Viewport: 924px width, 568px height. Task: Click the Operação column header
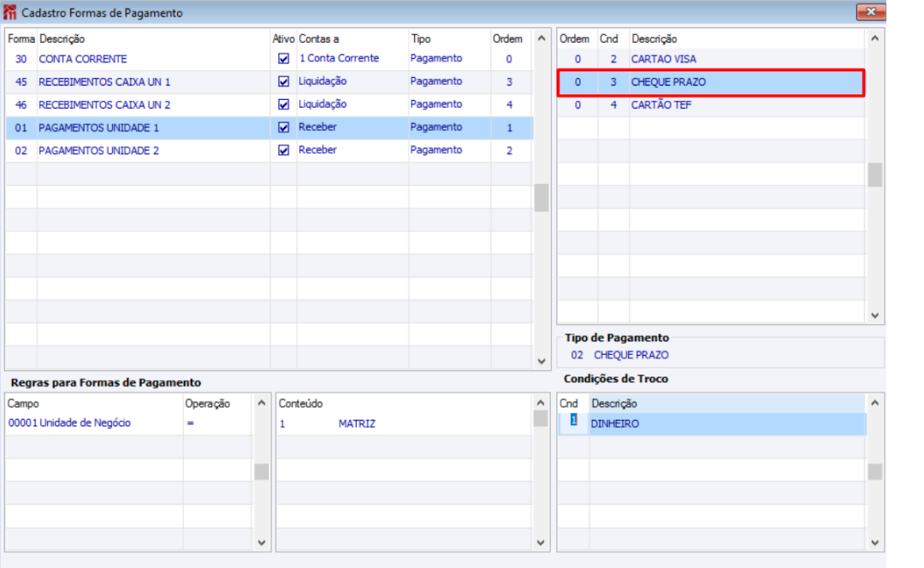pyautogui.click(x=207, y=404)
